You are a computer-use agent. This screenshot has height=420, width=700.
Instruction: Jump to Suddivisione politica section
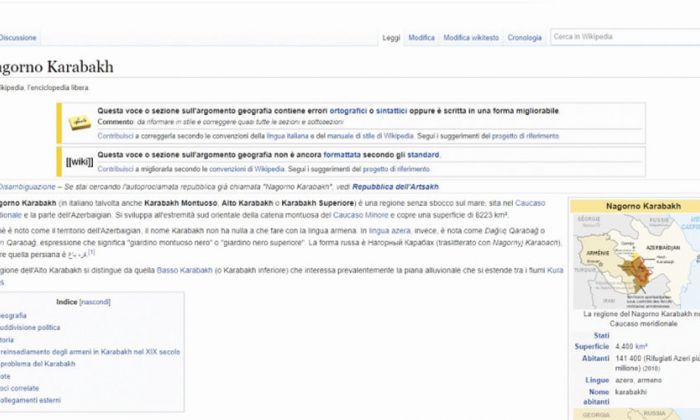(29, 328)
